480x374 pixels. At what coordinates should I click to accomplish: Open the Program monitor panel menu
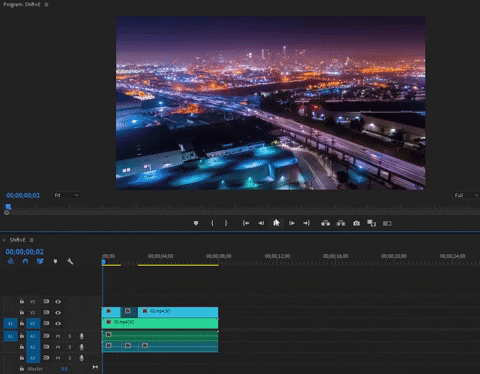pos(46,5)
